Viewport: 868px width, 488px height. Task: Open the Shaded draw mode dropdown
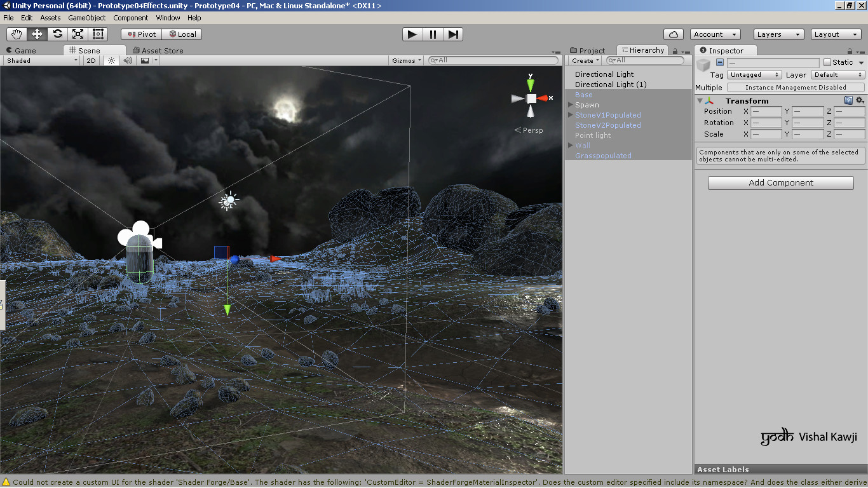pyautogui.click(x=41, y=60)
